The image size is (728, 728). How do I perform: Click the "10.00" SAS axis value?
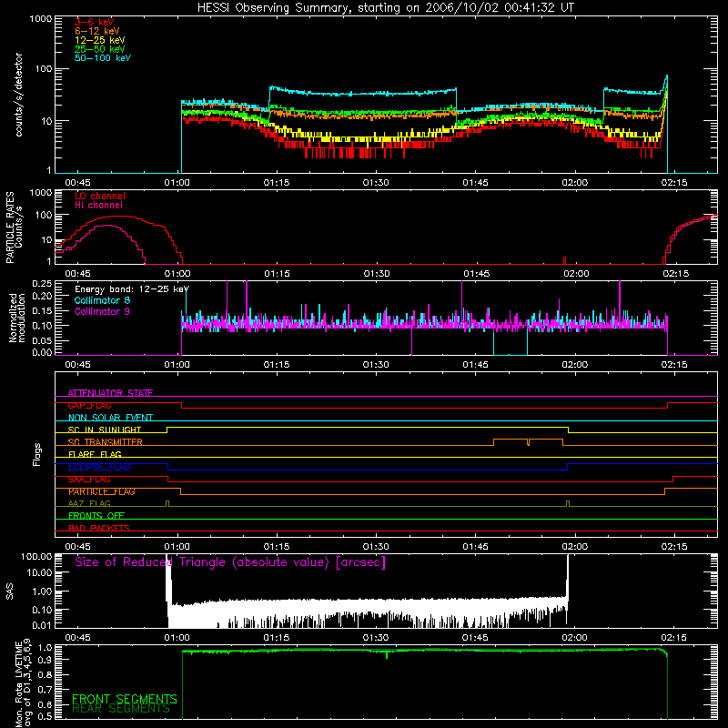point(39,572)
